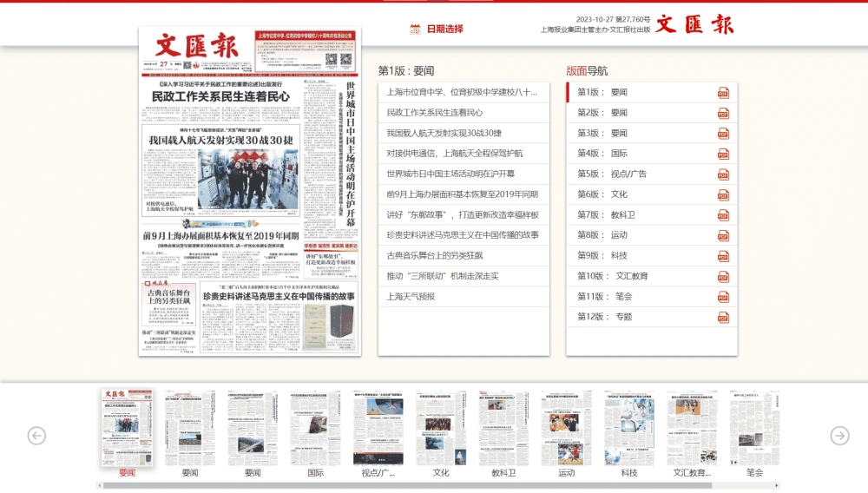Open the first 要闻 page thumbnail
Viewport: 868px width, 493px height.
[x=127, y=427]
